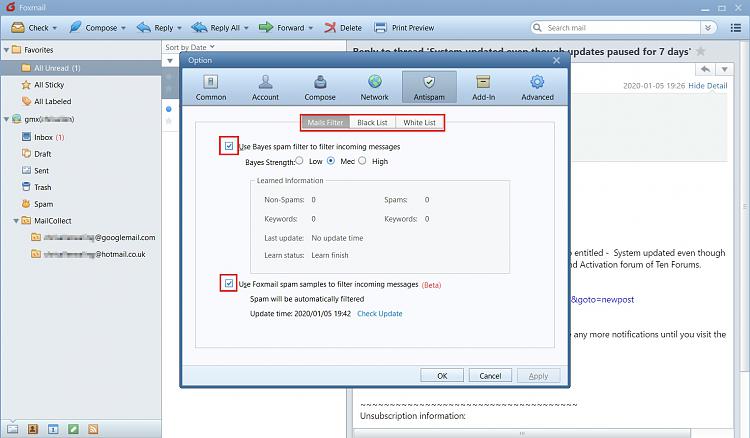This screenshot has width=750, height=438.
Task: Open the contacts icon in bottom bar
Action: tap(33, 429)
